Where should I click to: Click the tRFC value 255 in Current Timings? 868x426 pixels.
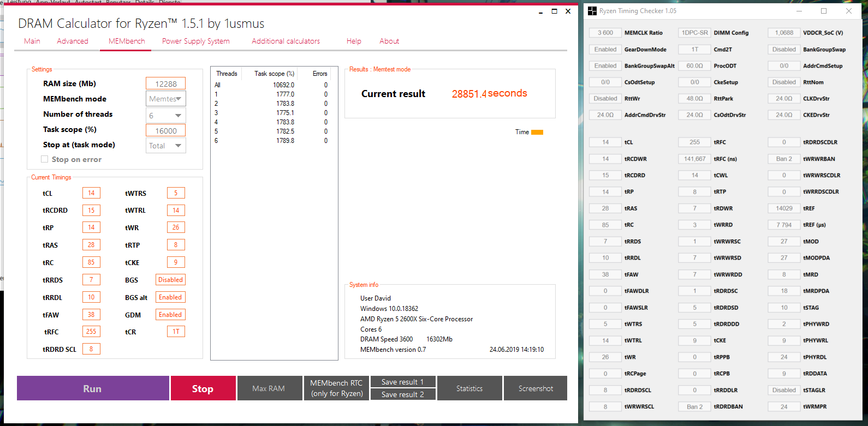[91, 332]
